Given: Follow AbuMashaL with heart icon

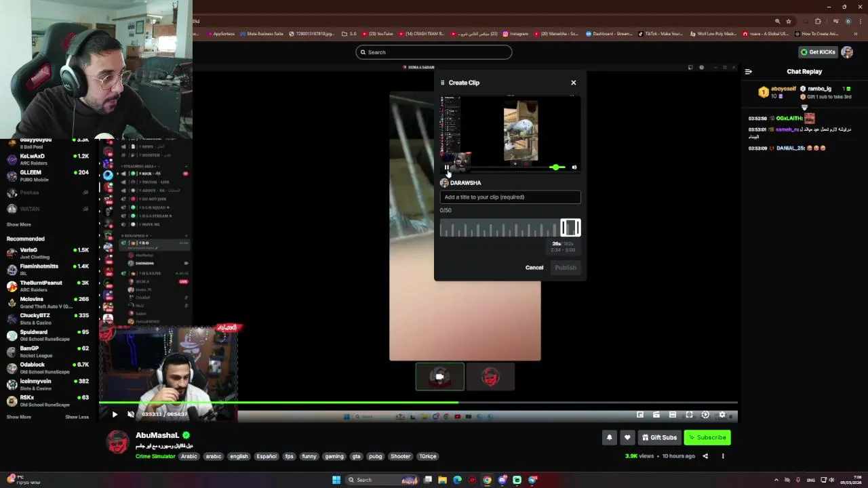Looking at the screenshot, I should [627, 437].
